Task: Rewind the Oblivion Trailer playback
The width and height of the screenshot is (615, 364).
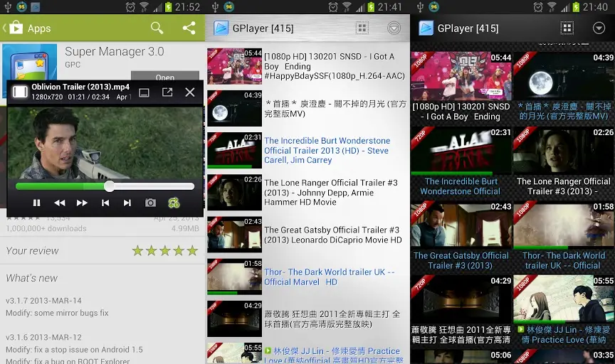Action: coord(60,203)
